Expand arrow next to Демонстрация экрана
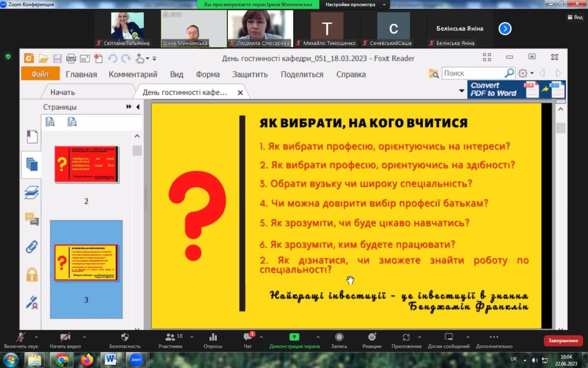Image resolution: width=588 pixels, height=368 pixels. (x=318, y=337)
